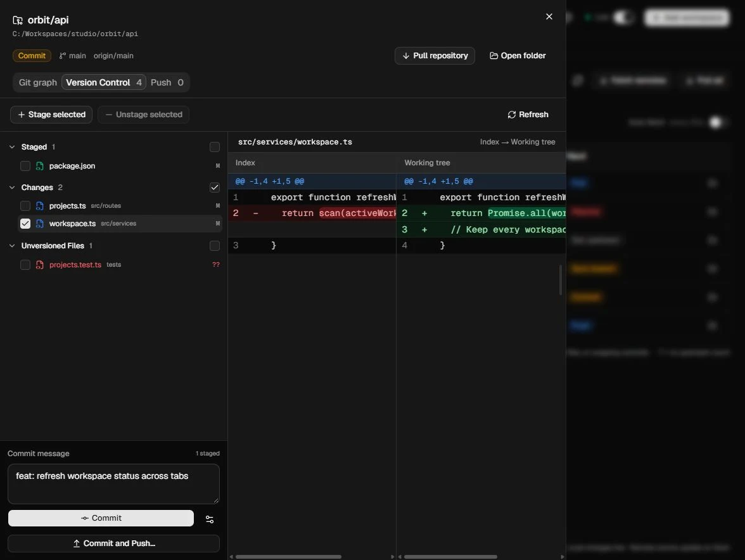Select the projects.ts file name
This screenshot has height=560, width=745.
67,206
